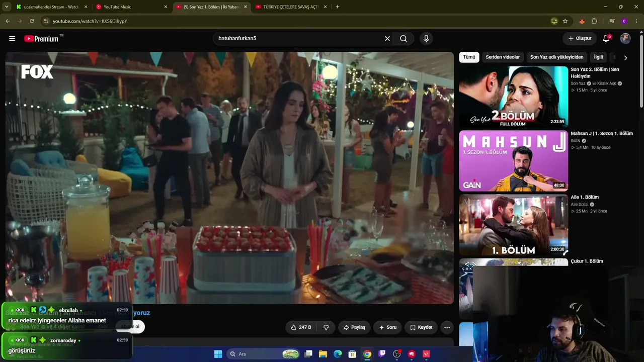Dislike the video with thumbs down
Viewport: 644px width, 362px height.
coord(326,327)
